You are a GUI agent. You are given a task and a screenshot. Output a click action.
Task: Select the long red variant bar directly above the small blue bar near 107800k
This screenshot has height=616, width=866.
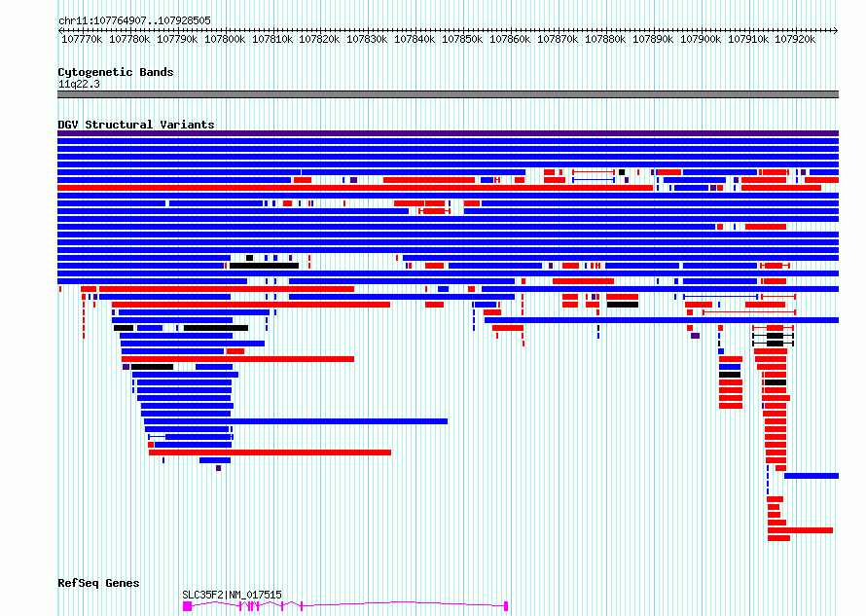[271, 453]
